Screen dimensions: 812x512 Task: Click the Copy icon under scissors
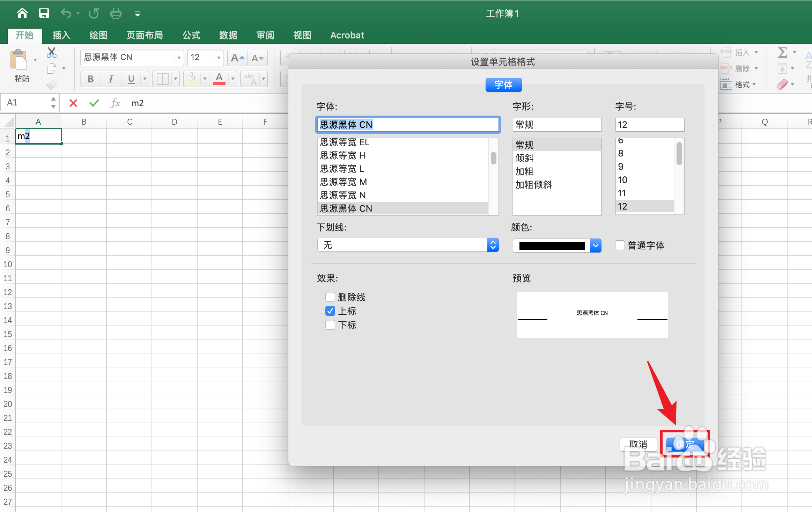click(52, 68)
